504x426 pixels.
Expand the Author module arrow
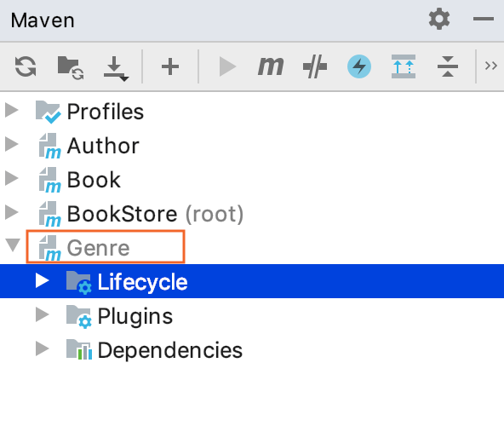[12, 144]
